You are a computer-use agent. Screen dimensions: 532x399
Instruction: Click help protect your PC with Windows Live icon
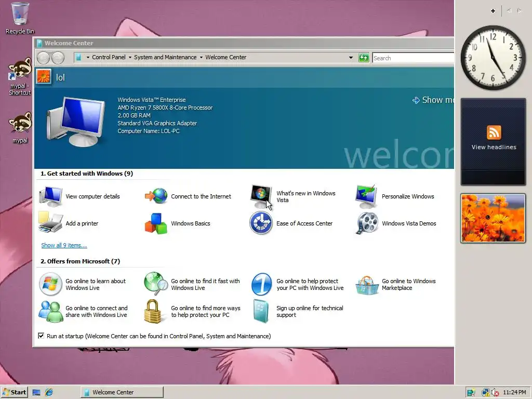tap(261, 284)
